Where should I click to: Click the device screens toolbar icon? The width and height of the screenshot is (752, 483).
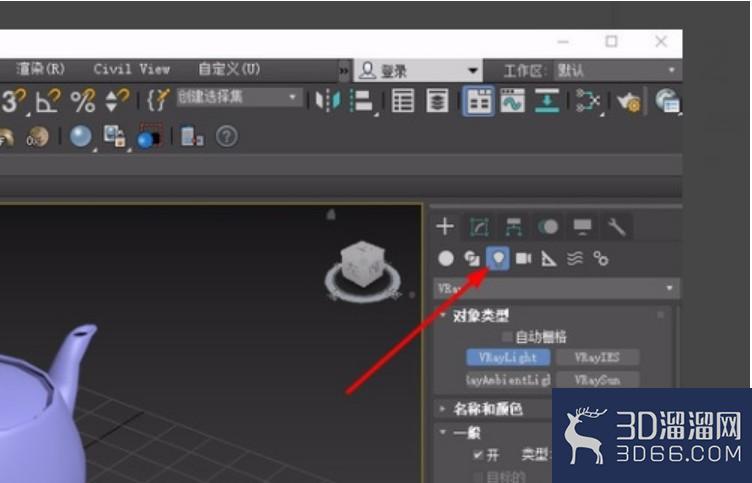tap(192, 137)
